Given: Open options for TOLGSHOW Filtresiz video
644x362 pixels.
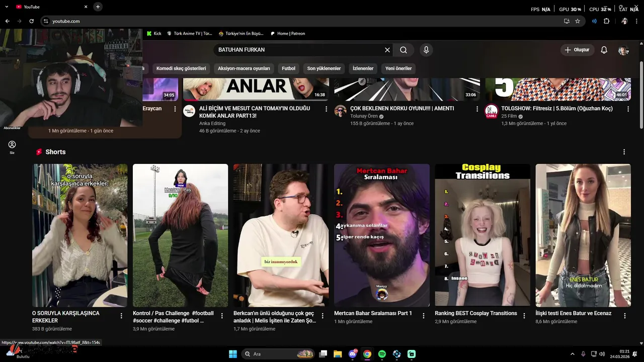Looking at the screenshot, I should (x=628, y=109).
